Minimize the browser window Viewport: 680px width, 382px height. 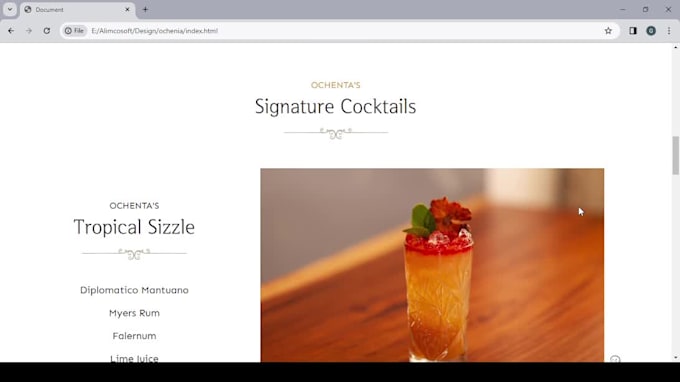[x=623, y=9]
